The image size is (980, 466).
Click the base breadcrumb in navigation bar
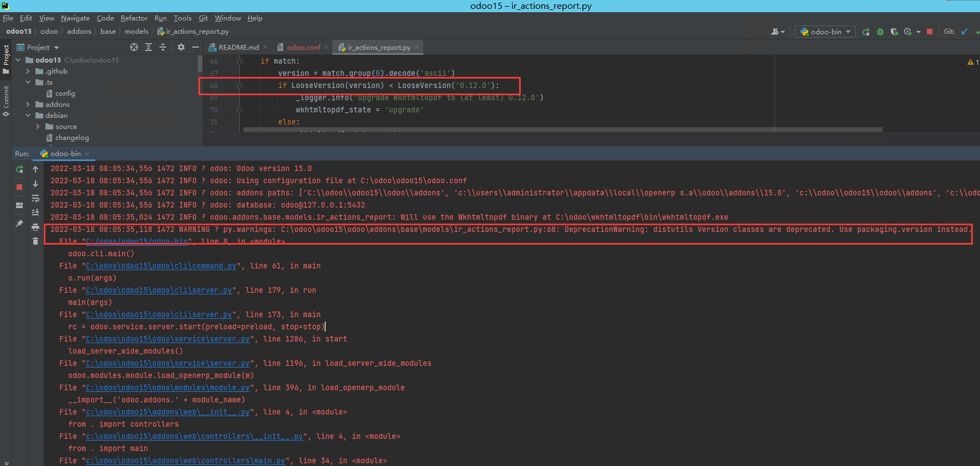tap(108, 32)
